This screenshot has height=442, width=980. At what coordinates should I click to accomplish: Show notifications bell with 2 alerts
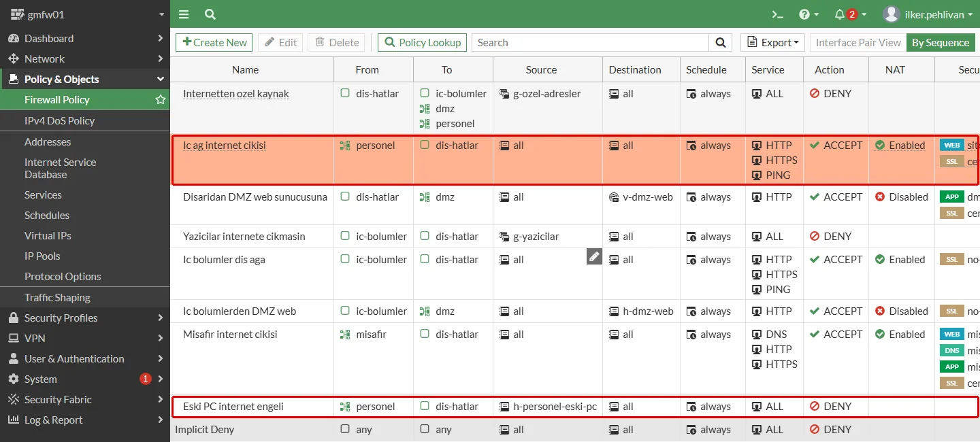tap(850, 14)
